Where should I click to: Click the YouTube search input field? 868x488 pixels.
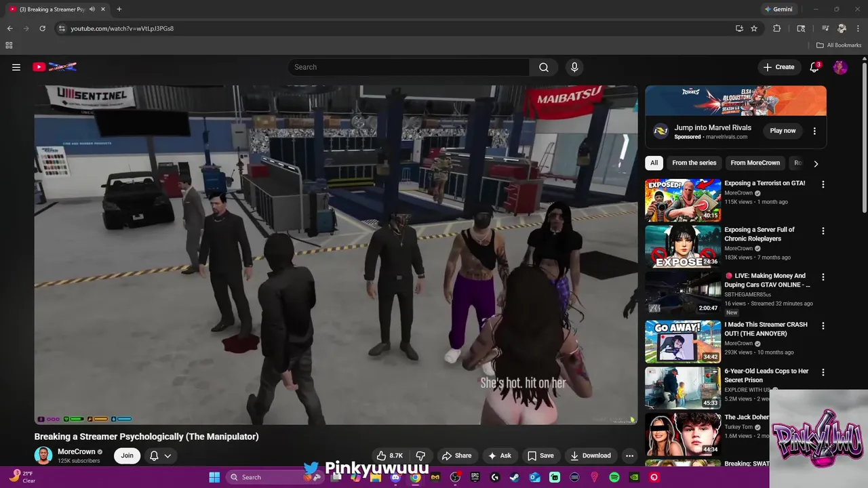tap(408, 67)
